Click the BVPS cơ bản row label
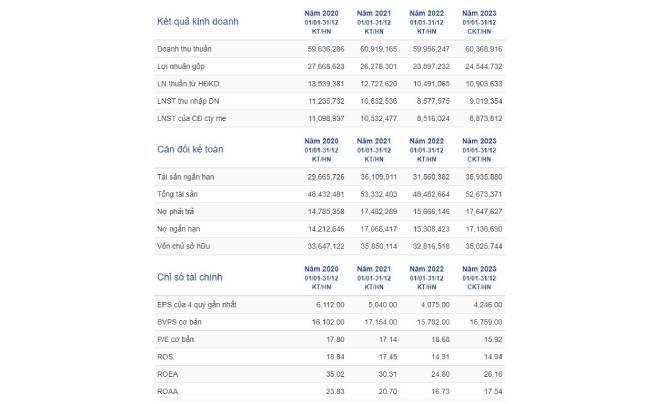The height and width of the screenshot is (404, 660). (x=179, y=322)
